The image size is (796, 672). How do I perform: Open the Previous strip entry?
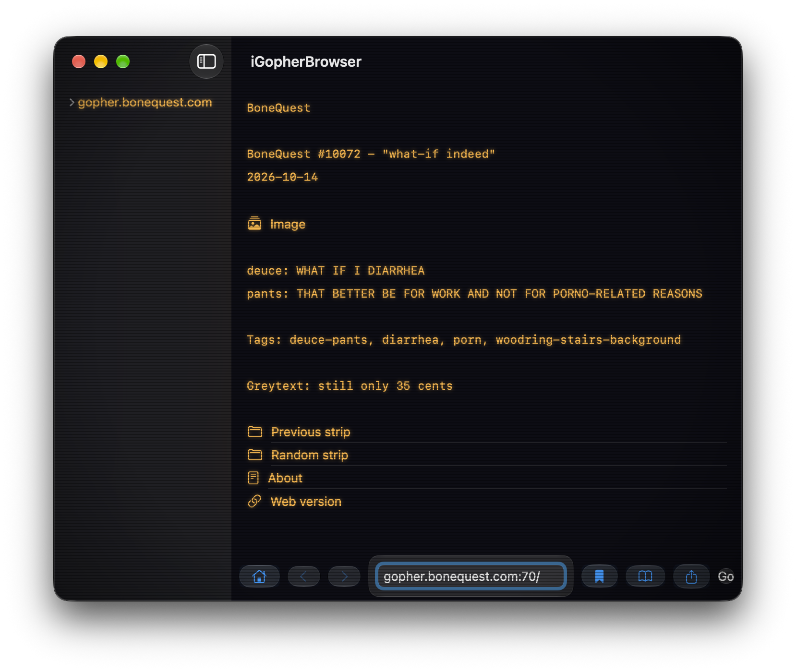pyautogui.click(x=311, y=432)
